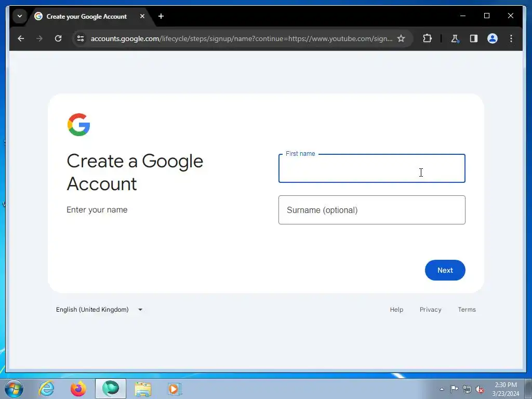Image resolution: width=532 pixels, height=399 pixels.
Task: Open the Help link
Action: [396, 310]
